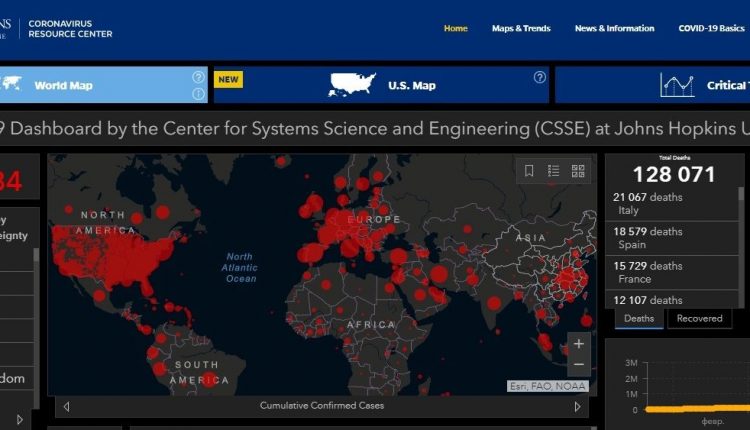
Task: Open the basemap gallery grid icon
Action: (578, 171)
